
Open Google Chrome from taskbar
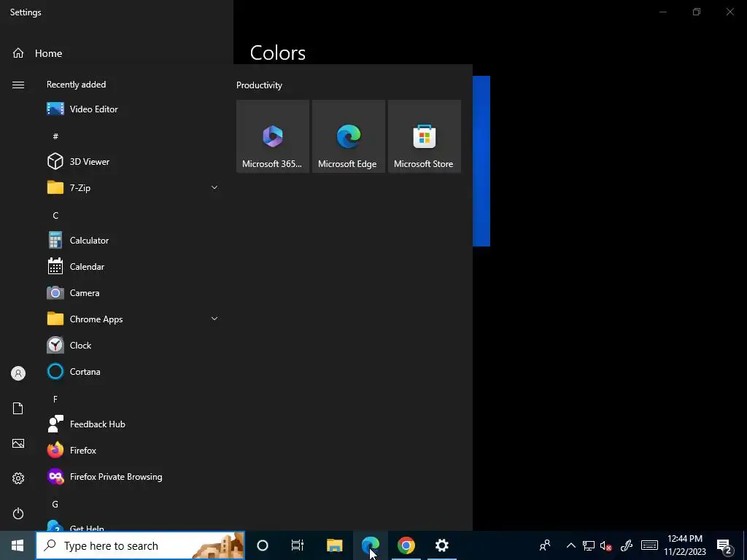click(x=406, y=545)
